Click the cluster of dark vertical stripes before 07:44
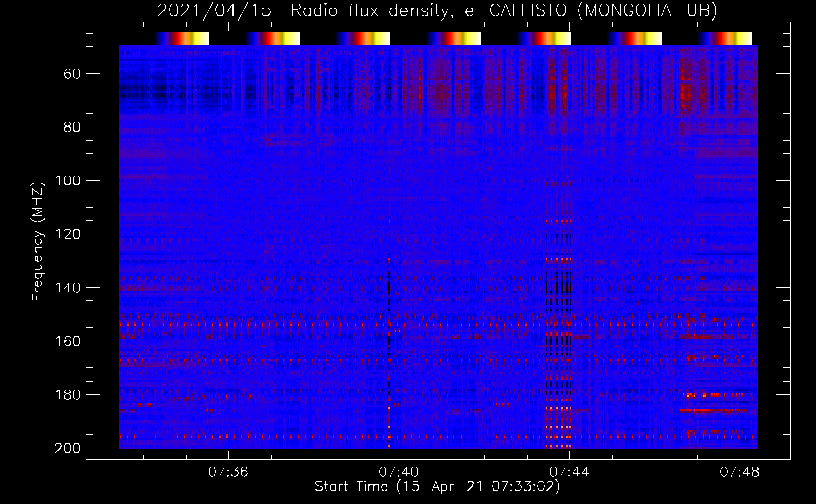The width and height of the screenshot is (816, 504). 559,315
